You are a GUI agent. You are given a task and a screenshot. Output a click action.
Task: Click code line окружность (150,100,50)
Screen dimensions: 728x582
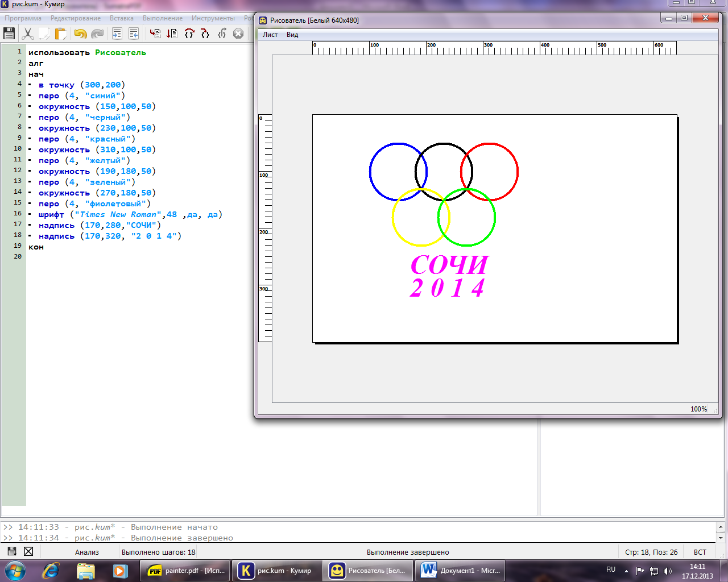(x=97, y=106)
